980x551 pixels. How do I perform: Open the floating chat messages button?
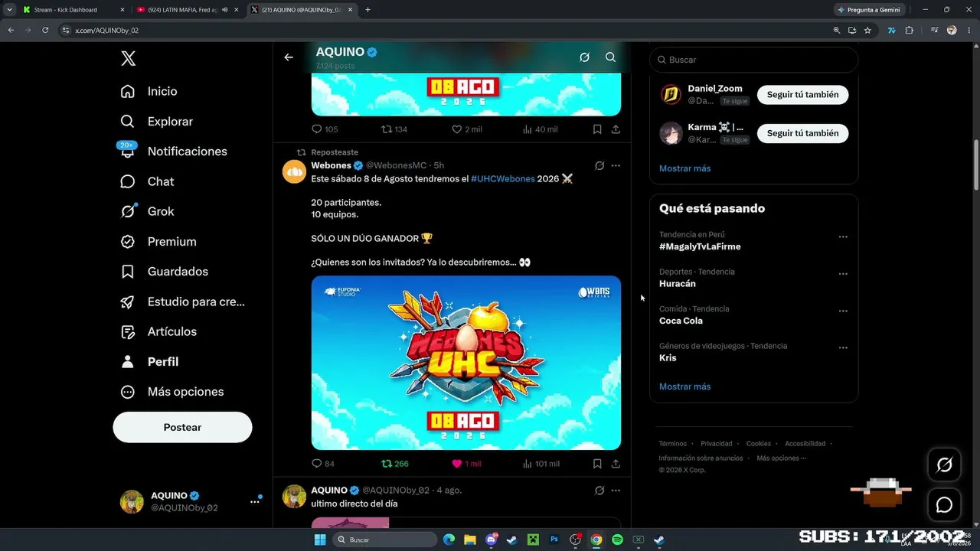(x=944, y=505)
